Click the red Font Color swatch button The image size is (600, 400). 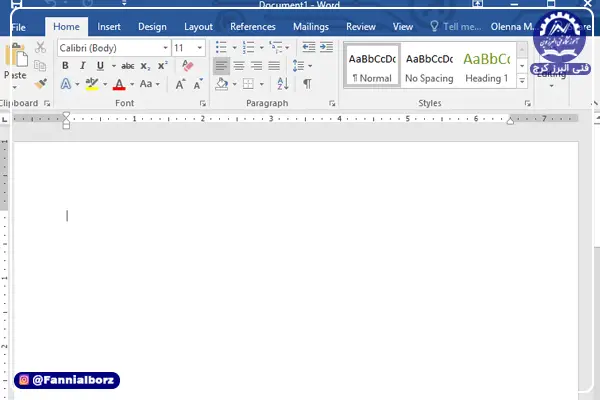(x=119, y=85)
